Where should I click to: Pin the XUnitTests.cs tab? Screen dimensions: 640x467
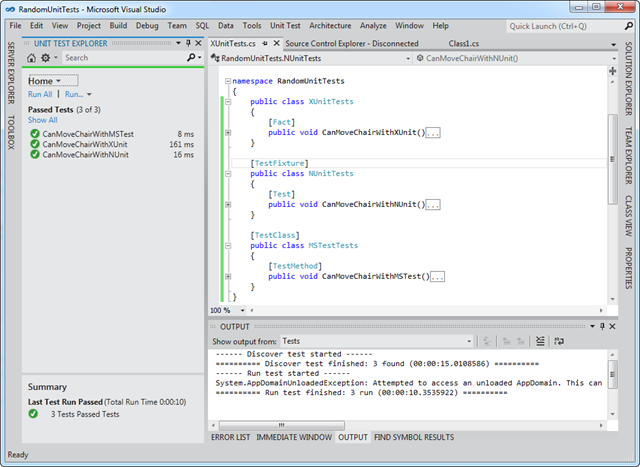pos(264,44)
